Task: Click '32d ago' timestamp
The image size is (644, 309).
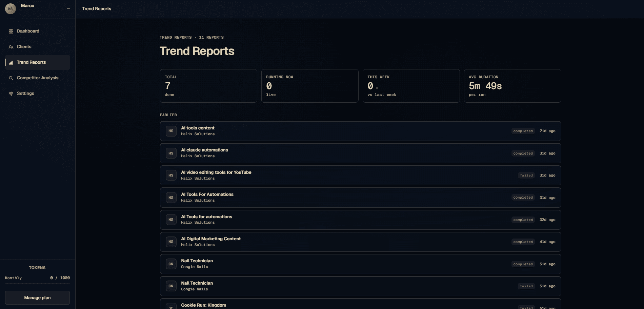Action: 547,220
